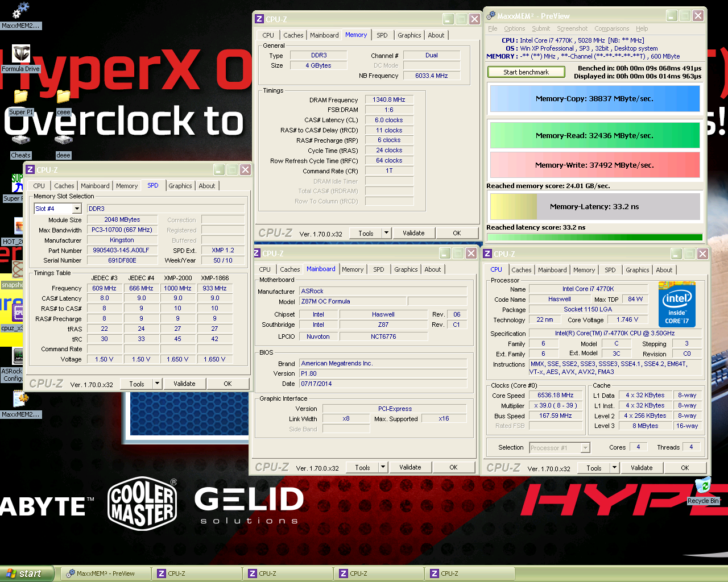
Task: Open the Submit menu in MaxxMEM²
Action: click(541, 28)
